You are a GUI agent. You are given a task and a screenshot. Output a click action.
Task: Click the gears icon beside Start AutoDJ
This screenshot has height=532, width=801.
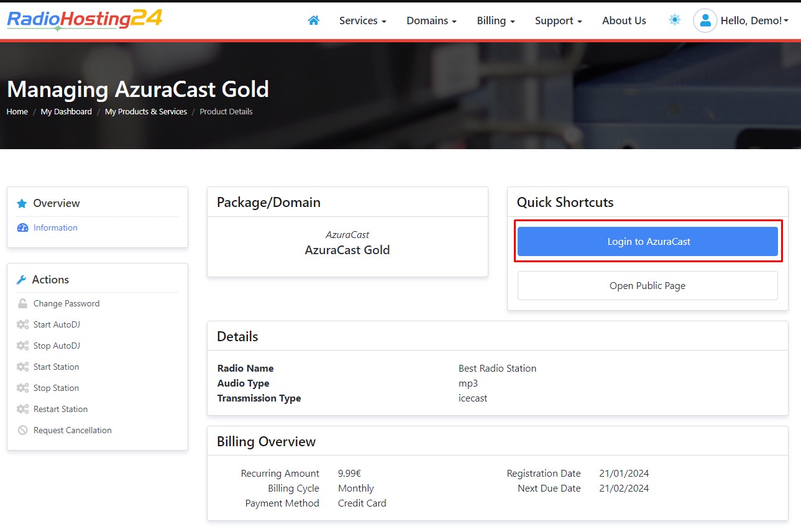point(23,324)
